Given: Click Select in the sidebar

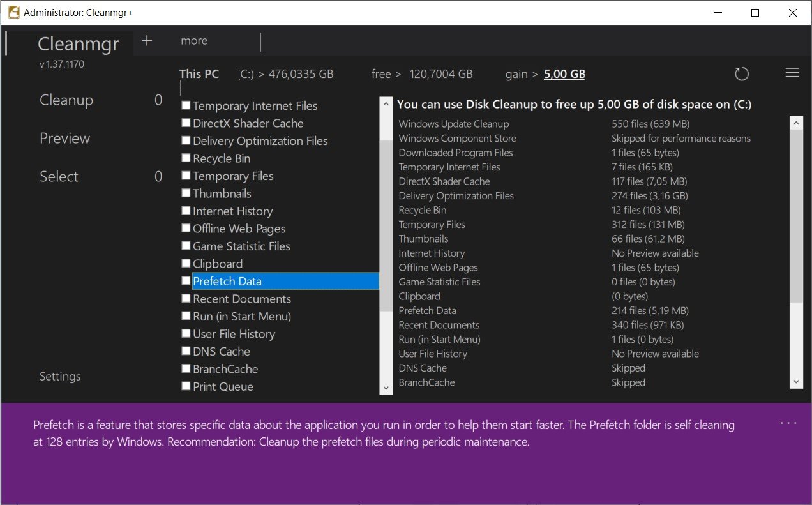Looking at the screenshot, I should click(x=59, y=177).
